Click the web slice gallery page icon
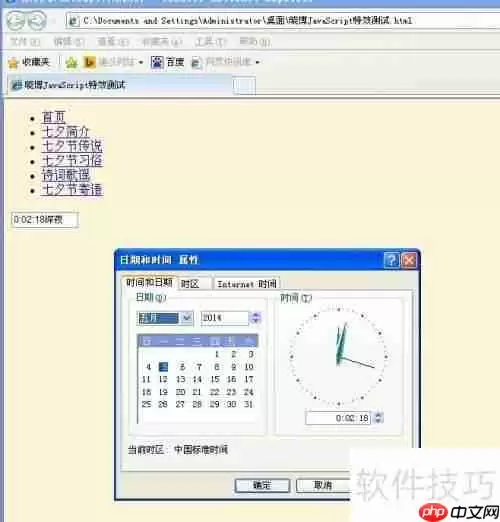The height and width of the screenshot is (522, 500). (196, 62)
